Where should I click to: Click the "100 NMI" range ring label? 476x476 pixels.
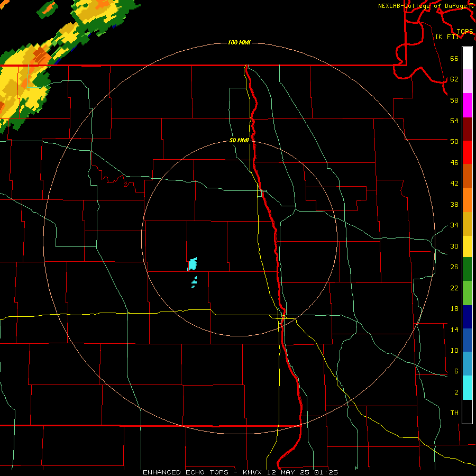tap(239, 42)
